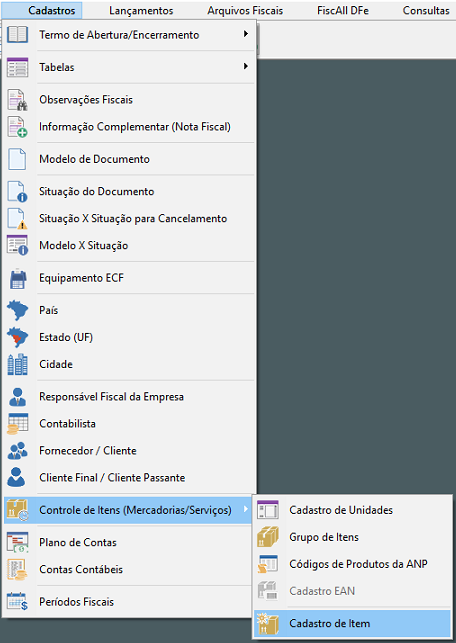Click the Modelo de Documento page icon
This screenshot has height=643, width=456.
(x=17, y=159)
